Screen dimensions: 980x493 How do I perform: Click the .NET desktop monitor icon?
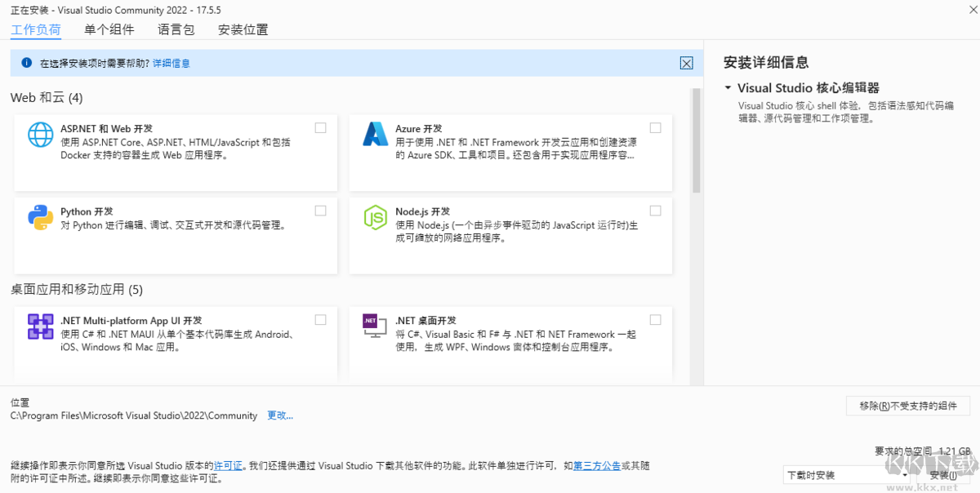tap(375, 325)
